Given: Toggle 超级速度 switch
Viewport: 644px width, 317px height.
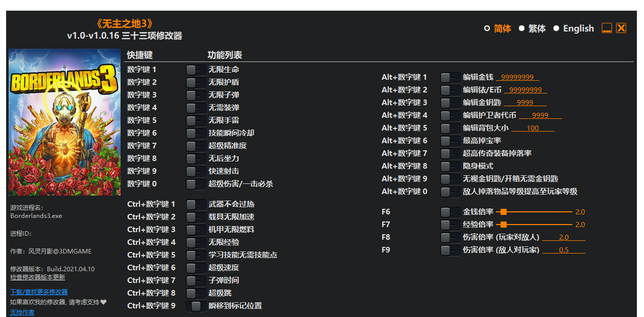Looking at the screenshot, I should pos(196,268).
